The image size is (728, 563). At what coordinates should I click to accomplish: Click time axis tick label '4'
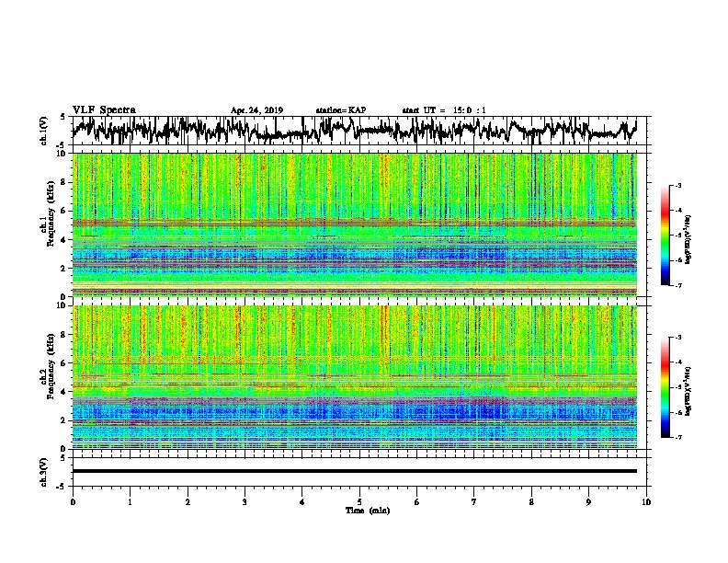point(302,501)
